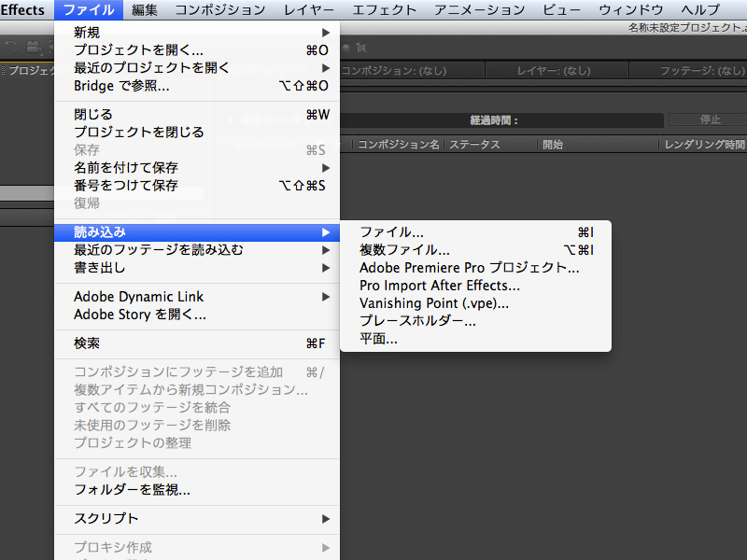Select Adobe Premiere Pro プロジェクト… item
The image size is (747, 560).
click(475, 268)
